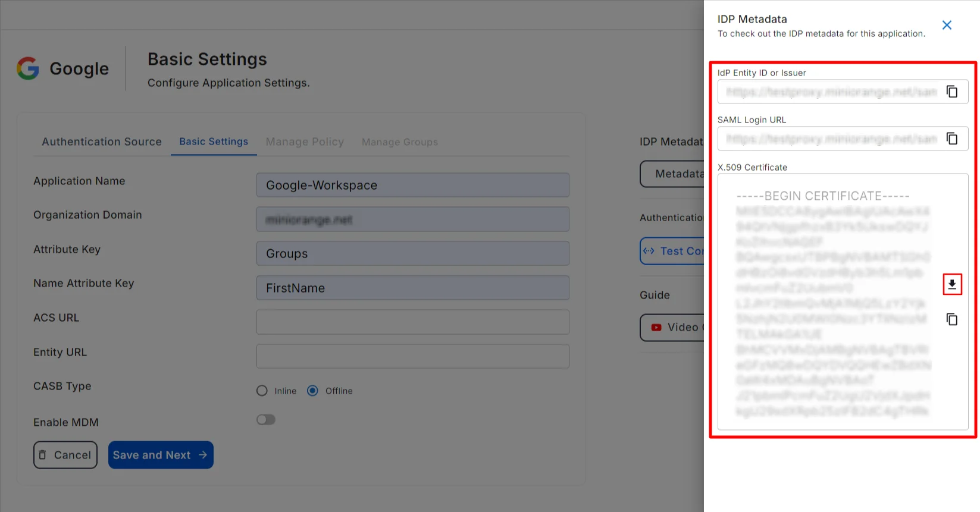Download the X.509 certificate
Screen dimensions: 980x512
point(952,284)
